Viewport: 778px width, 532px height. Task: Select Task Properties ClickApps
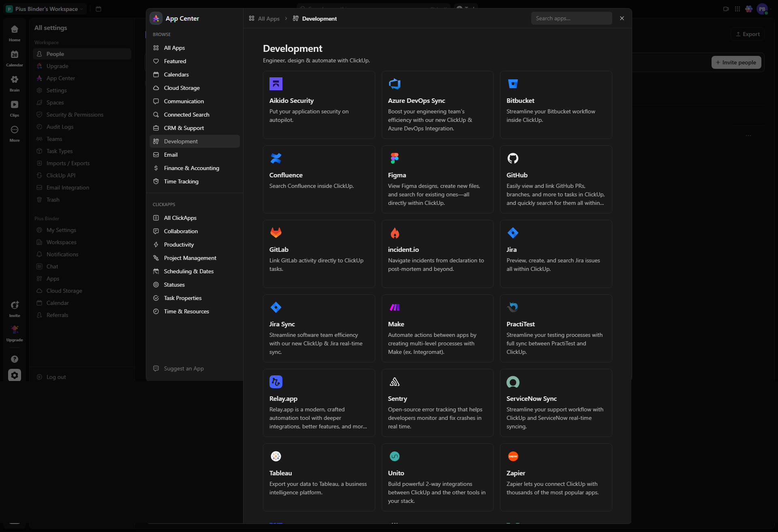click(194, 298)
